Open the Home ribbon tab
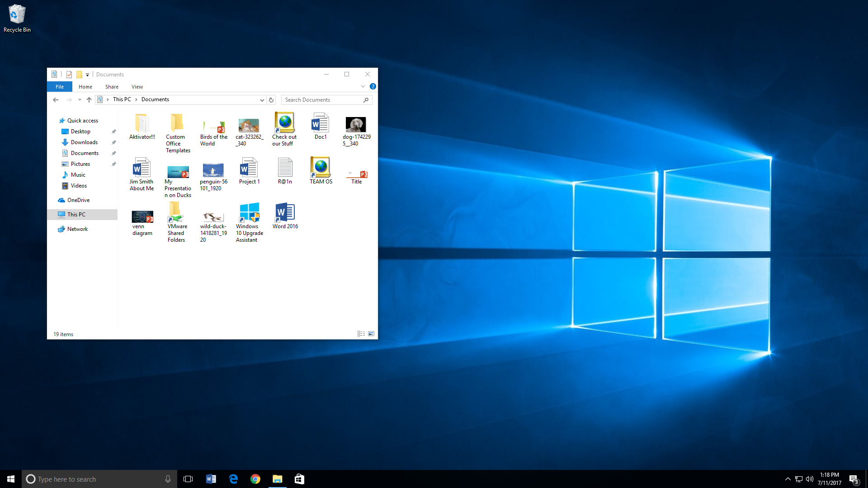Screen dimensions: 868x488 pos(85,87)
